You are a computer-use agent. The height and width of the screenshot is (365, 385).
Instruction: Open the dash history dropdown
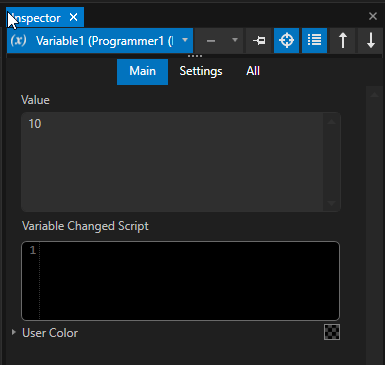(235, 40)
